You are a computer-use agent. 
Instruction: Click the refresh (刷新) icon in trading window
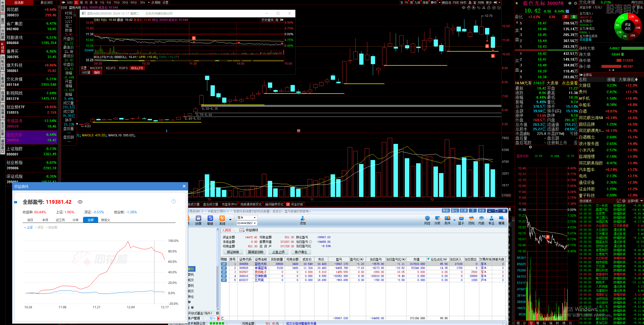210,220
